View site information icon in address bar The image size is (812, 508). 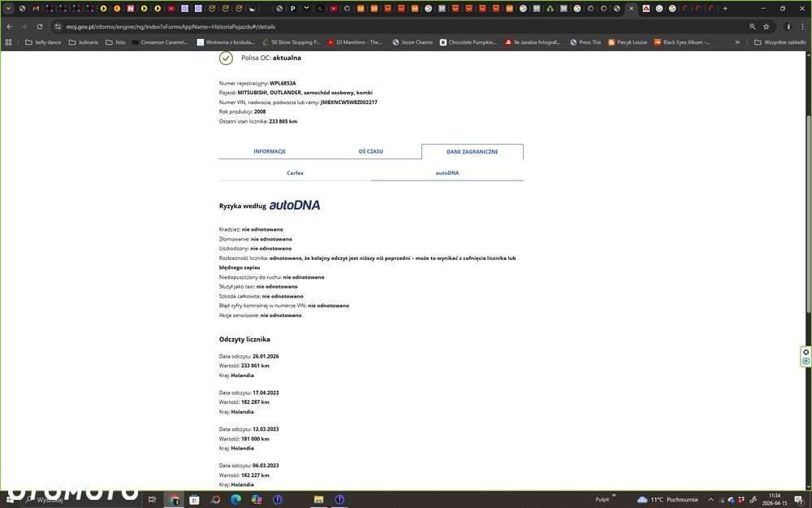click(58, 27)
